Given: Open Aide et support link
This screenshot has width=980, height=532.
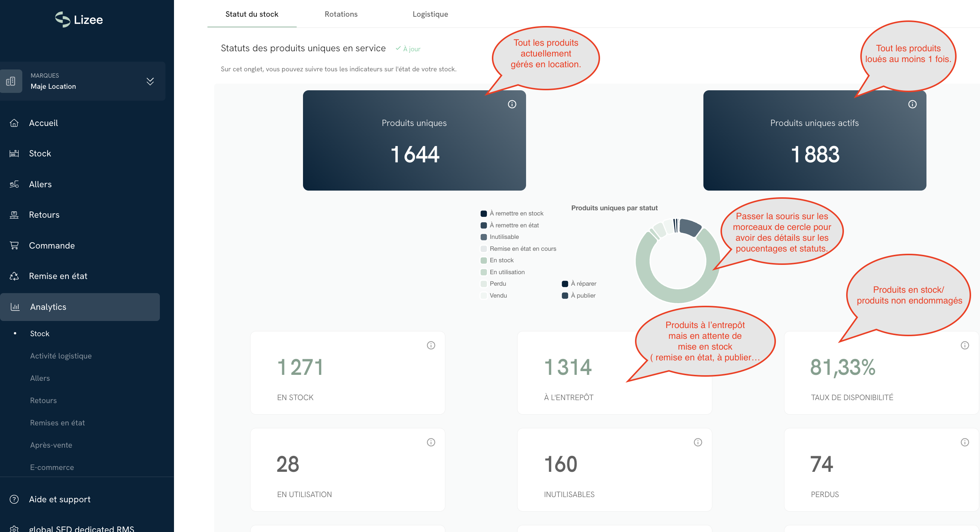Looking at the screenshot, I should [x=59, y=499].
